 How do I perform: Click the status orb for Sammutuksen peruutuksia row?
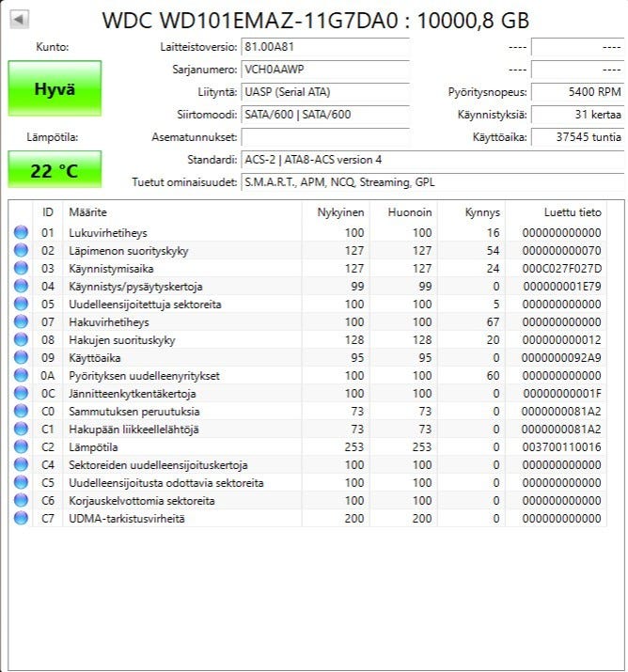click(21, 411)
